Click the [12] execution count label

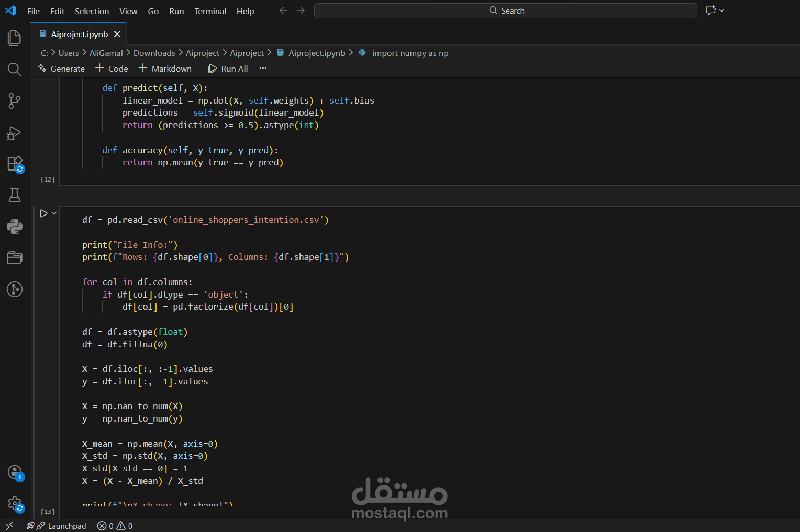coord(48,179)
